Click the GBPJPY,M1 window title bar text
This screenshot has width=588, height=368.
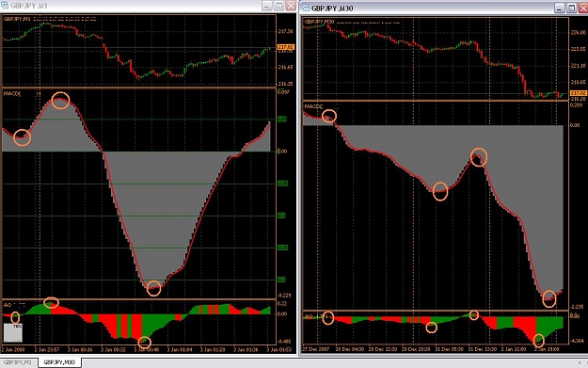(x=29, y=6)
